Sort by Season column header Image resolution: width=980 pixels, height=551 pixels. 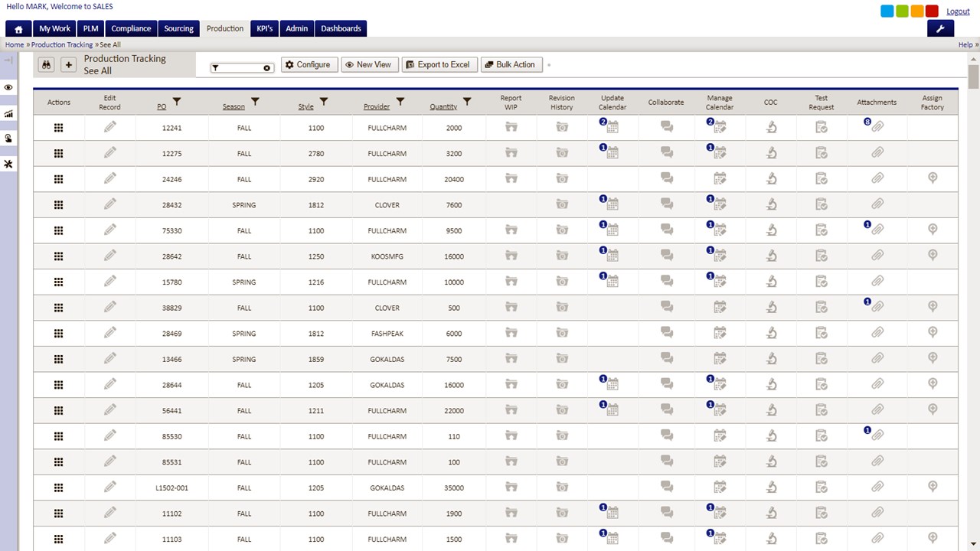coord(234,107)
